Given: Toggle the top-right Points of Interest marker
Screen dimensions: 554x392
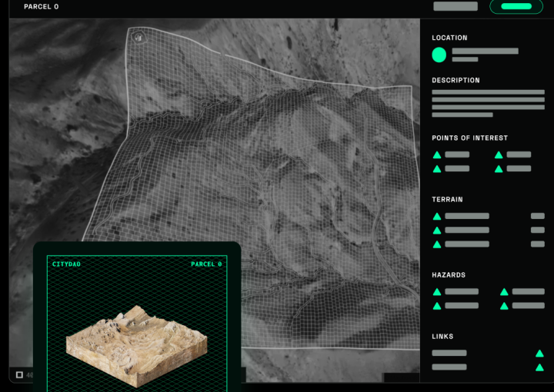Looking at the screenshot, I should click(x=499, y=155).
